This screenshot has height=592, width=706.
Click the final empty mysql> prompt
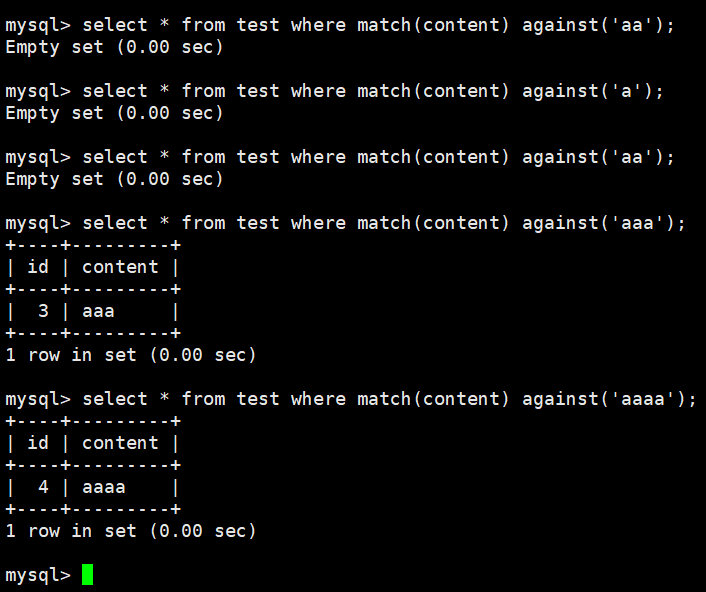pos(37,575)
